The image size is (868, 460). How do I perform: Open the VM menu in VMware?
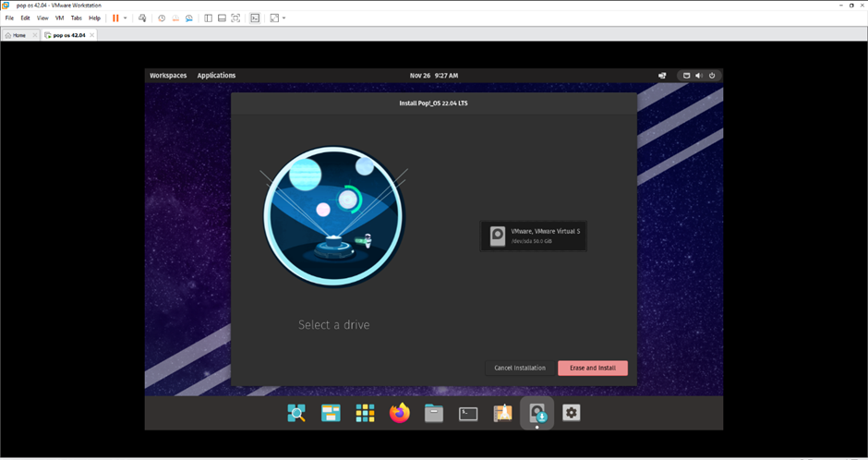60,18
